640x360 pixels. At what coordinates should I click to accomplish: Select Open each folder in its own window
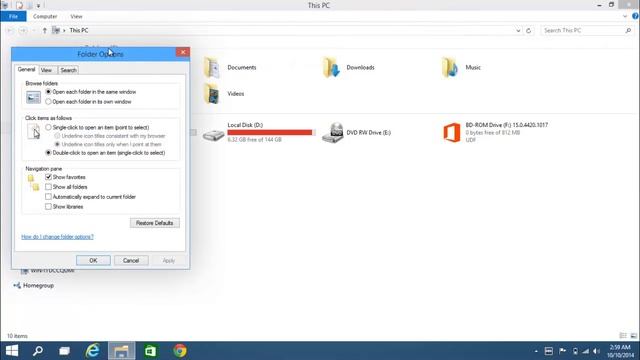(48, 102)
